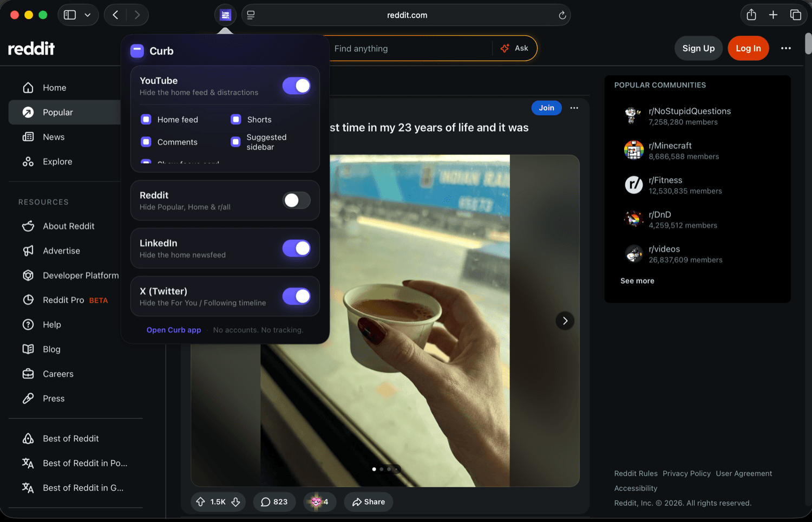Click the Sign Up button

tap(698, 48)
